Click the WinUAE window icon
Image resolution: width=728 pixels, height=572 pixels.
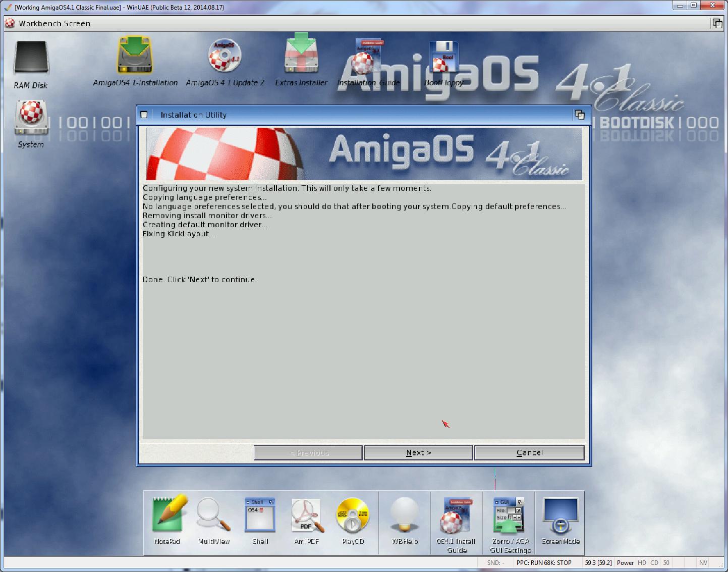click(x=8, y=7)
